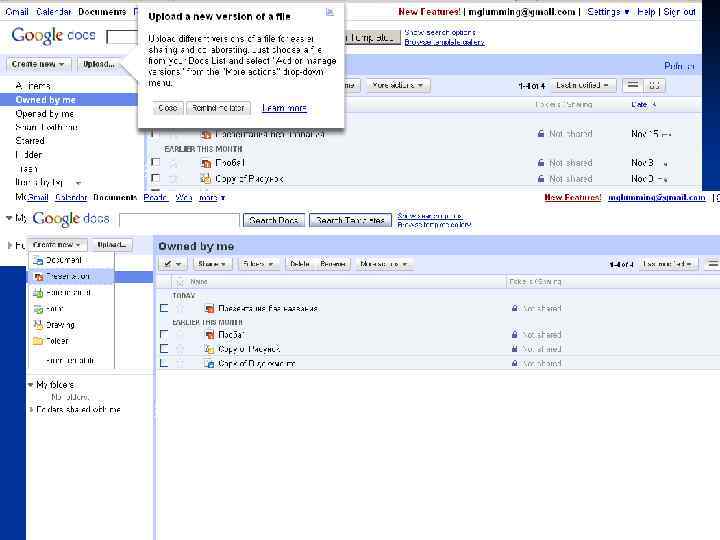Screen dimensions: 720x540
Task: Select Starred in top sidebar
Action: click(30, 141)
